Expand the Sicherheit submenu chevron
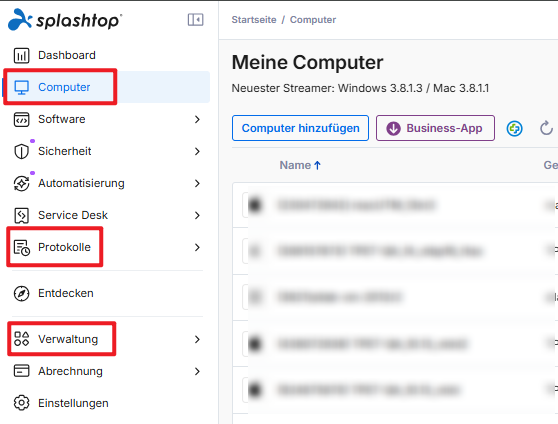 pos(198,151)
